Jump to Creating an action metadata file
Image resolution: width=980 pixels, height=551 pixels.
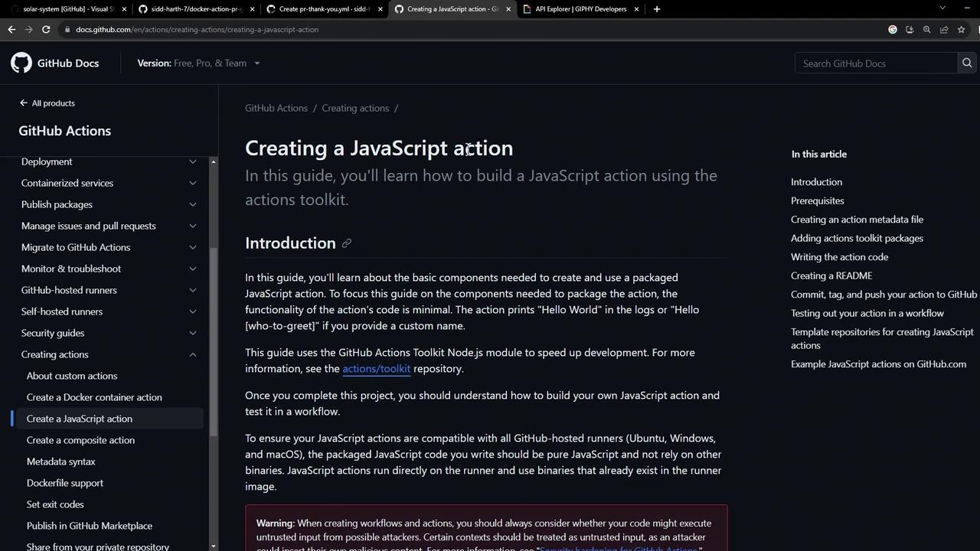[x=857, y=220]
